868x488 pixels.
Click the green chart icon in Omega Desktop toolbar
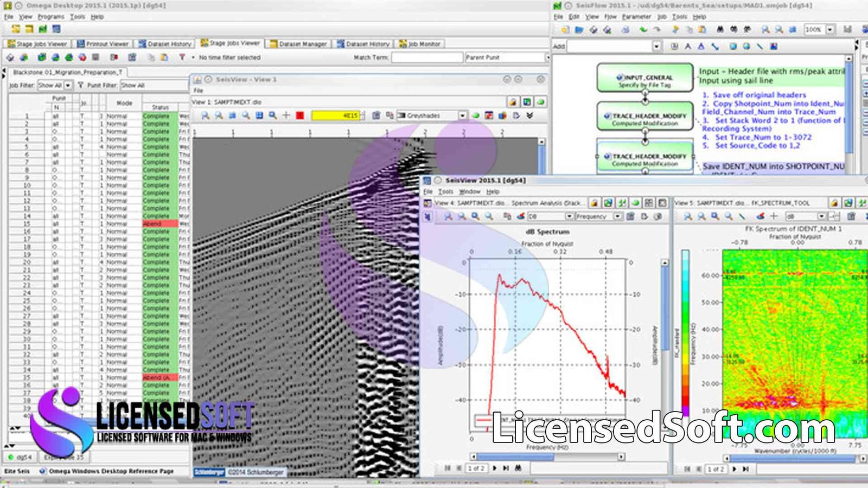(x=43, y=29)
